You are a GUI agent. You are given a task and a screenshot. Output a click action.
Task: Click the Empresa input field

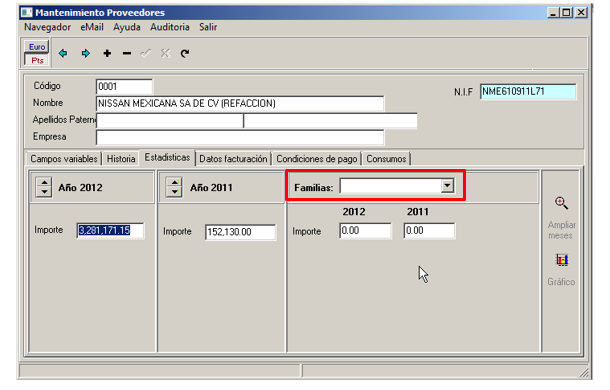tap(240, 137)
